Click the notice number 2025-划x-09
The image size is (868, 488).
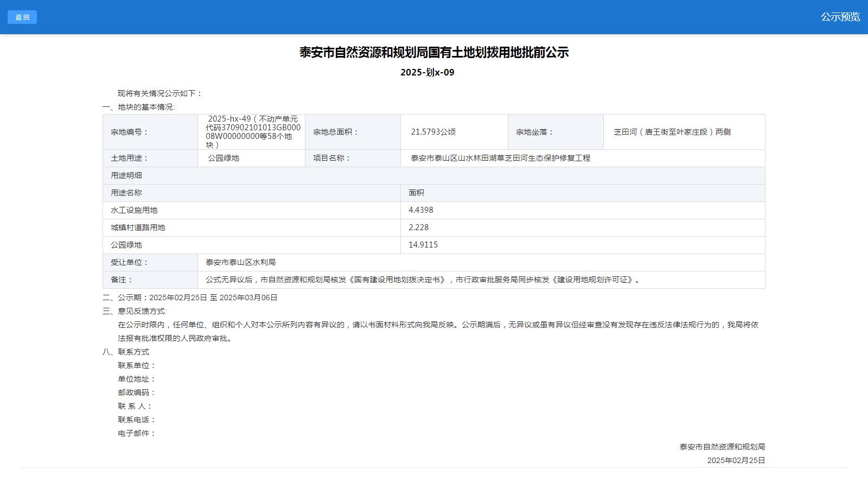point(427,72)
